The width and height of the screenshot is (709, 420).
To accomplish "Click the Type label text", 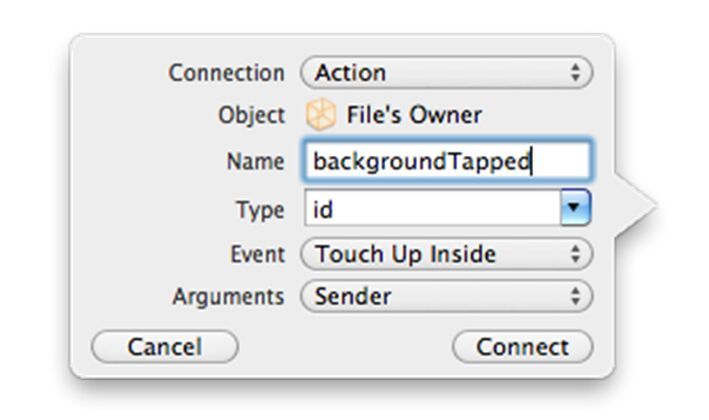I will 260,210.
